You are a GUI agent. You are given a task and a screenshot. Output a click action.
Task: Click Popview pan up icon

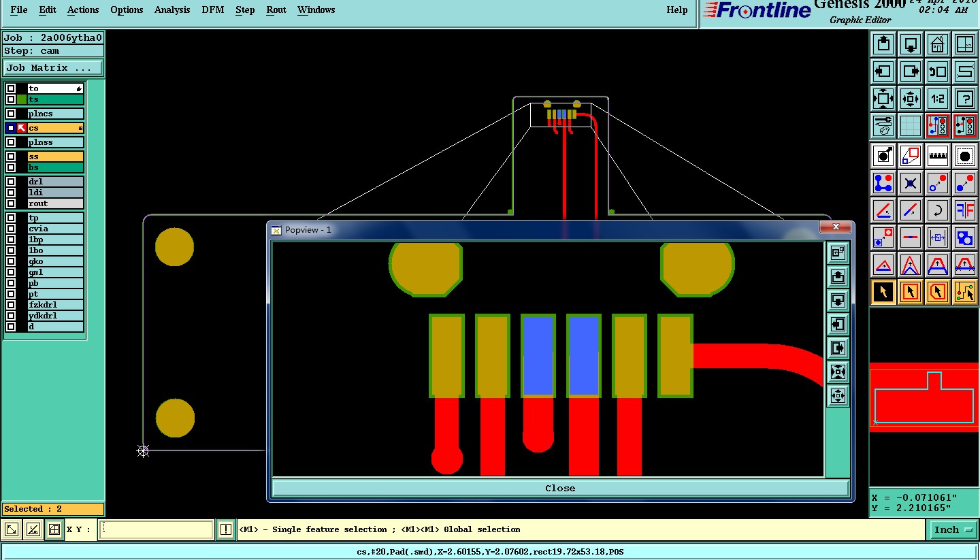(838, 276)
